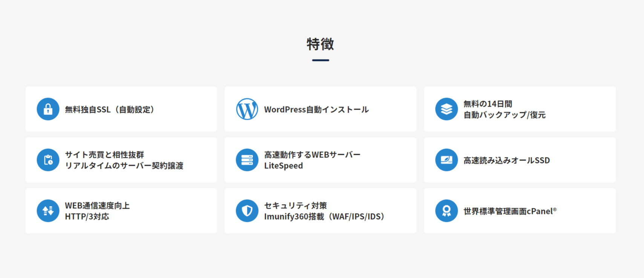Click the clipboard clock contract icon
644x278 pixels.
[x=48, y=160]
